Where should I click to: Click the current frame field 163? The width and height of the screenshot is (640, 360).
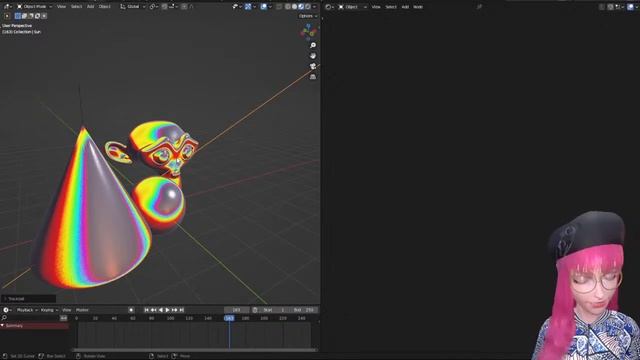(236, 310)
